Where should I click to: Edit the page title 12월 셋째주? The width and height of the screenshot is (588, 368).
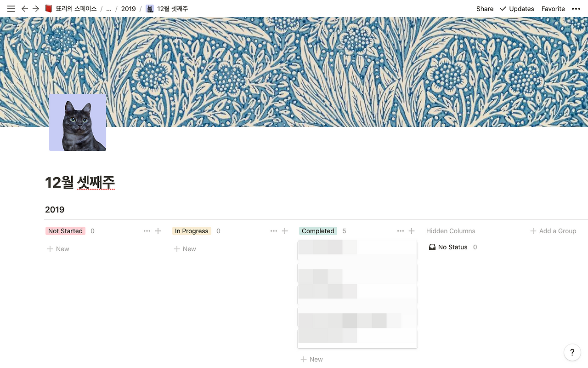[x=80, y=183]
